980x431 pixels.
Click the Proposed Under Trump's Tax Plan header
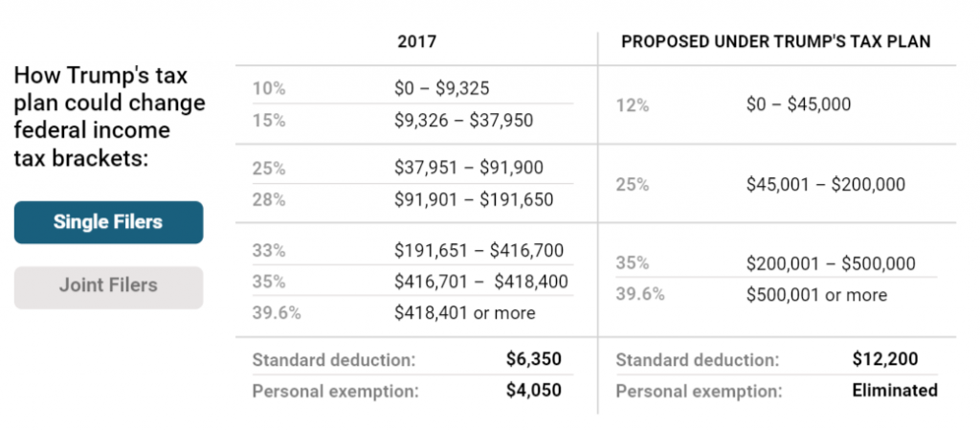[776, 42]
